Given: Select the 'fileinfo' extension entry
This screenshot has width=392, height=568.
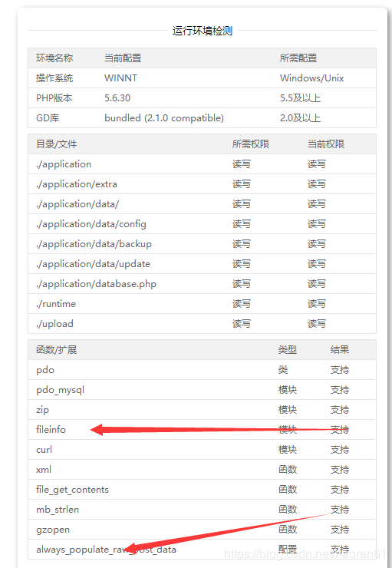Looking at the screenshot, I should 51,430.
